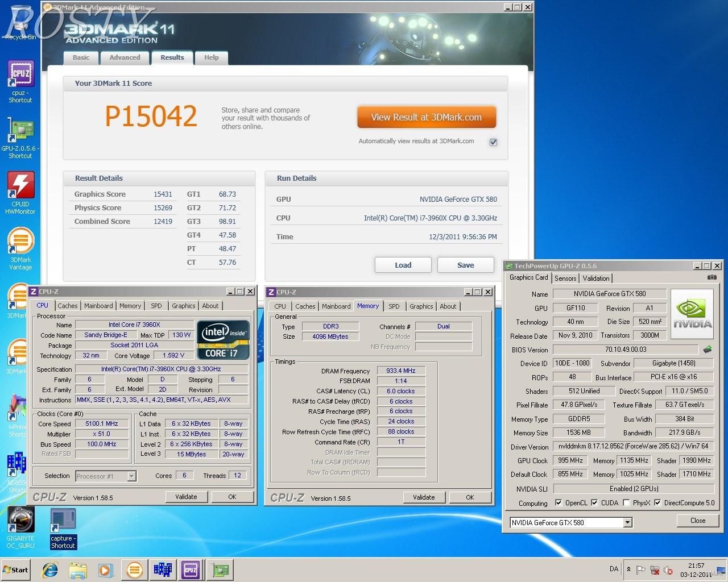Open CPU tab in right CPU-Z window
This screenshot has height=582, width=728.
click(x=280, y=306)
